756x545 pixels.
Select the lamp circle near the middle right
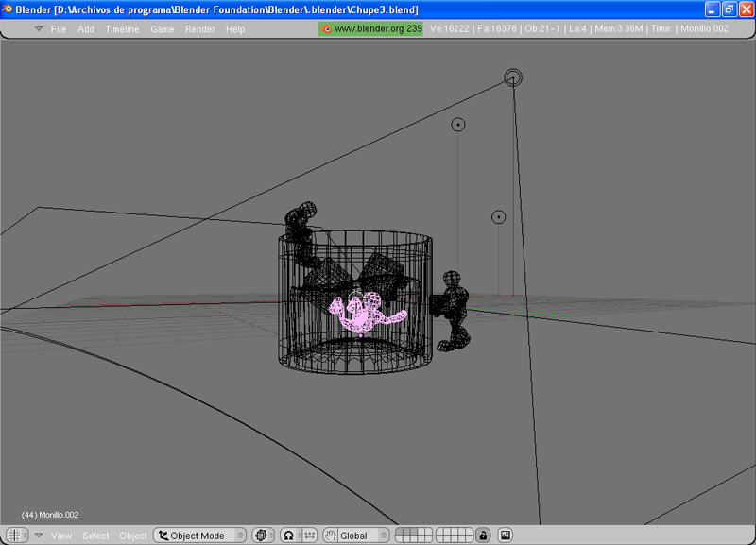499,217
